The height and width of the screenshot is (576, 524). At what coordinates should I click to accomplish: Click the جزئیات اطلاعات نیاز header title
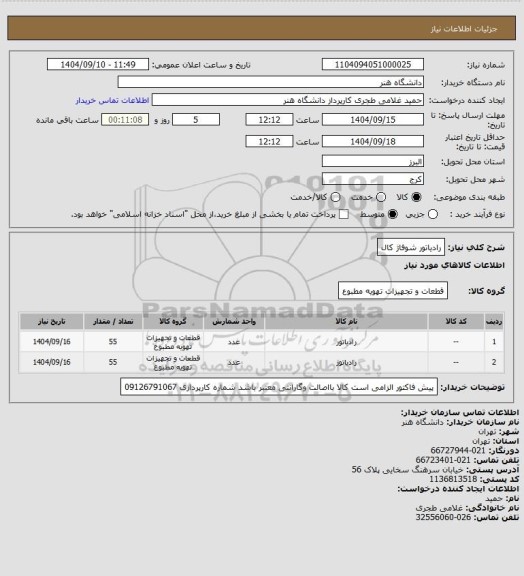click(x=464, y=29)
